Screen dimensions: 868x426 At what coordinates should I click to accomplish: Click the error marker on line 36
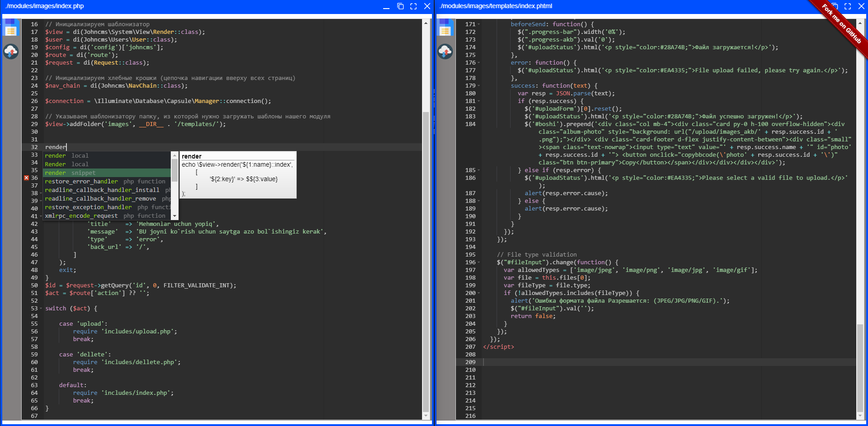click(26, 178)
